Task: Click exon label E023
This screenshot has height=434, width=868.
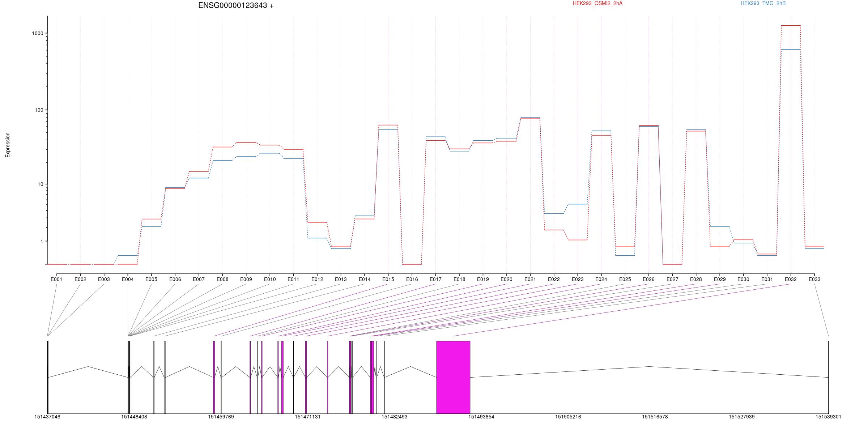Action: [x=578, y=279]
